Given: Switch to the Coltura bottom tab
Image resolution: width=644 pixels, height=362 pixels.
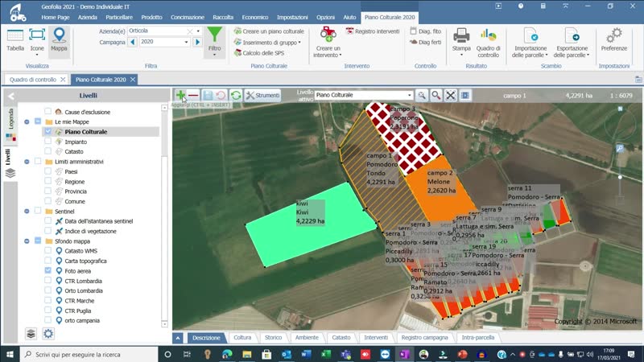Looking at the screenshot, I should click(x=242, y=337).
